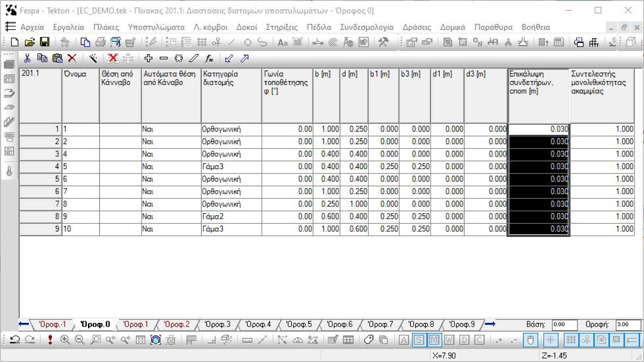Click the scissors Cut icon
644x362 pixels.
pyautogui.click(x=27, y=58)
